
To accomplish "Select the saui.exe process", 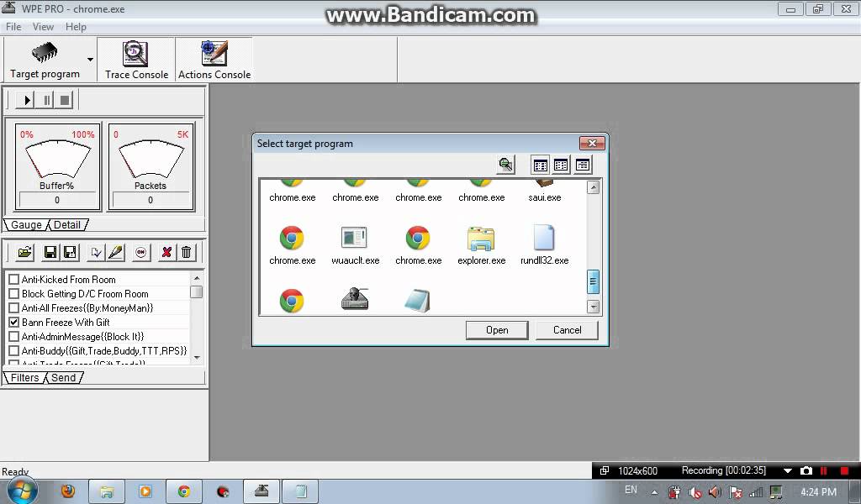I will click(x=544, y=191).
